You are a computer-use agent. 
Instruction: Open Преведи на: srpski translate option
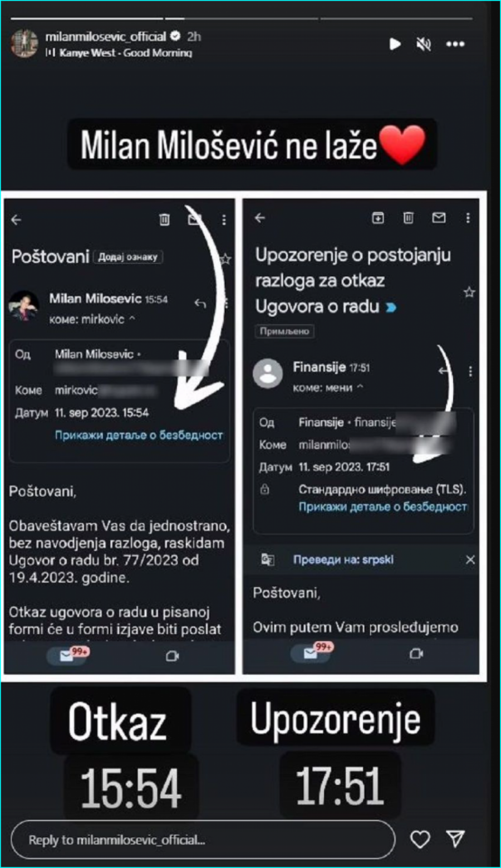[343, 560]
